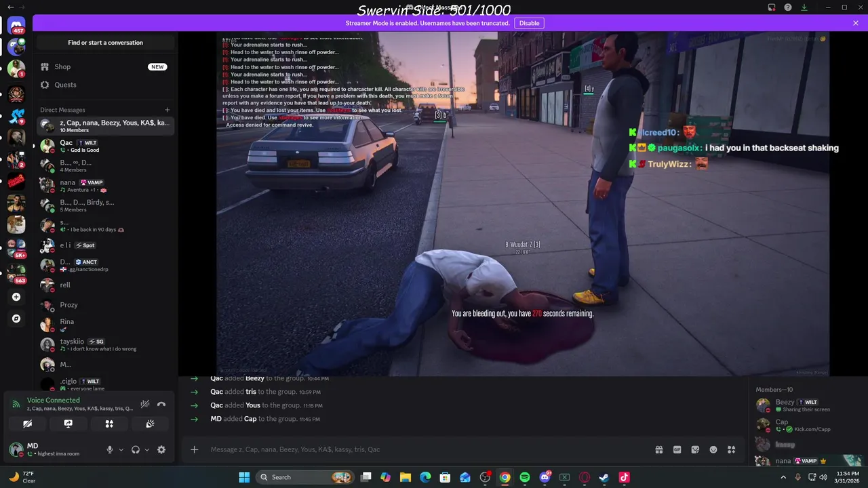Dismiss the Streamer Mode banner
Image resolution: width=868 pixels, height=488 pixels.
[856, 23]
